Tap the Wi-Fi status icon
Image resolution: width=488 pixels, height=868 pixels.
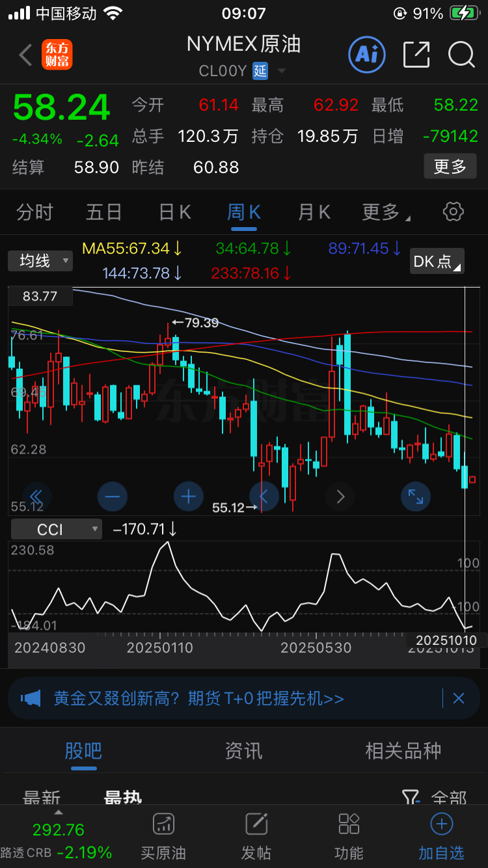[113, 13]
